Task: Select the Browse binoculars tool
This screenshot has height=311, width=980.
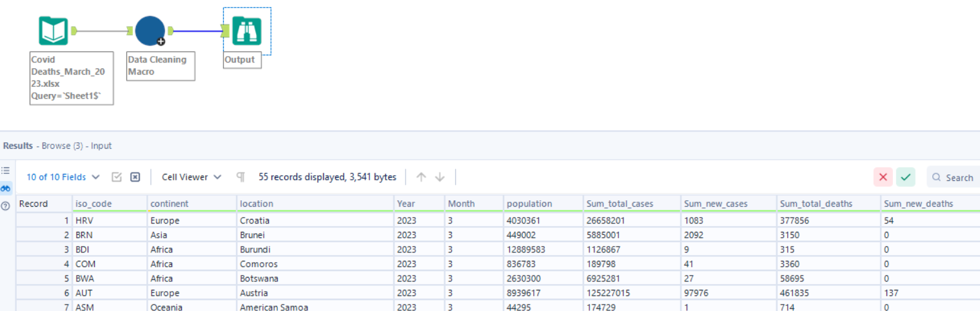Action: 246,30
